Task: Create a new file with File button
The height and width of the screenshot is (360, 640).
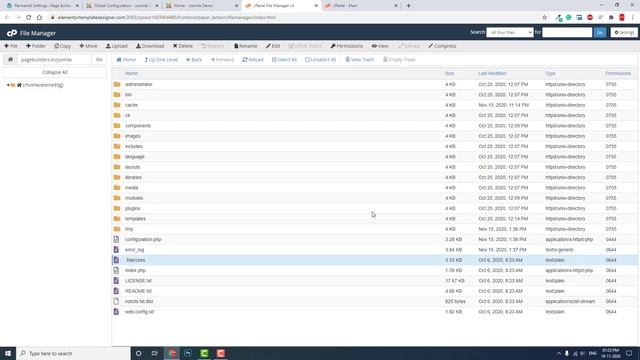Action: (11, 46)
